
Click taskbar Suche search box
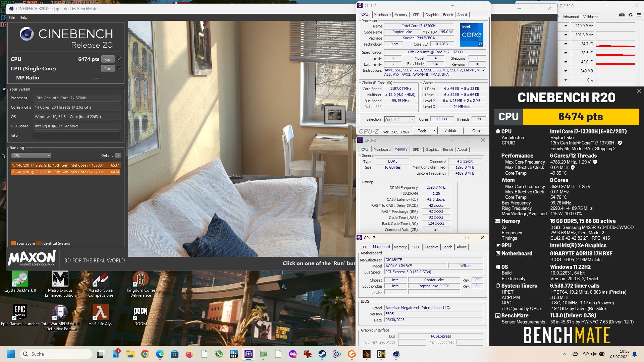click(x=56, y=354)
